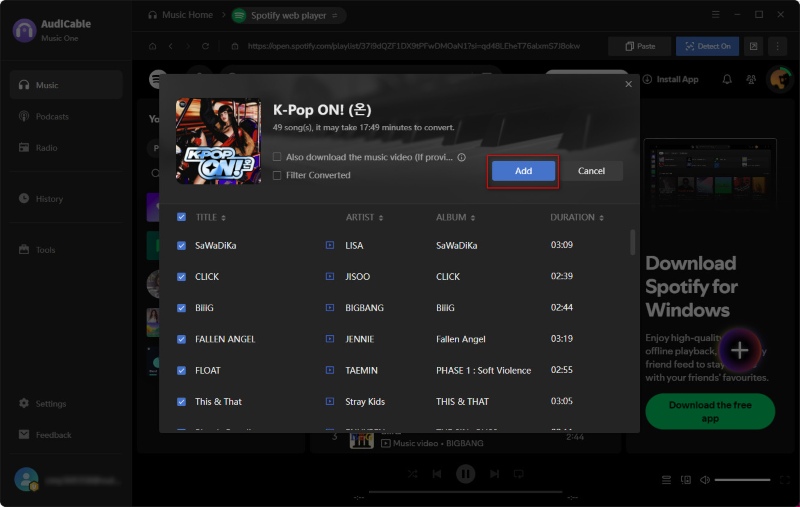Image resolution: width=800 pixels, height=507 pixels.
Task: Click the music video icon beside BIGBANG
Action: coord(330,308)
